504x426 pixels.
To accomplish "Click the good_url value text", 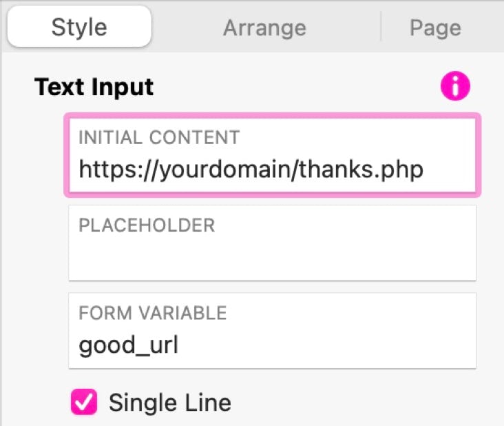I will pos(128,345).
